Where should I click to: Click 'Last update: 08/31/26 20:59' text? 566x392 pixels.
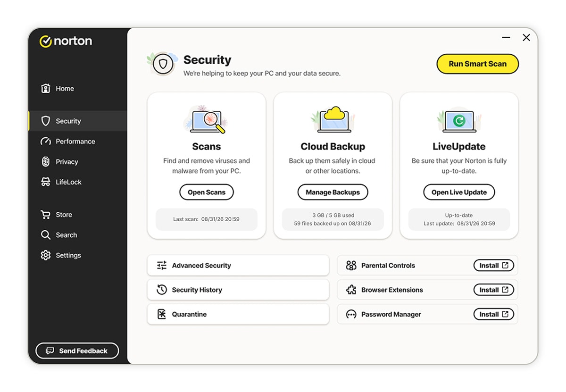click(459, 224)
